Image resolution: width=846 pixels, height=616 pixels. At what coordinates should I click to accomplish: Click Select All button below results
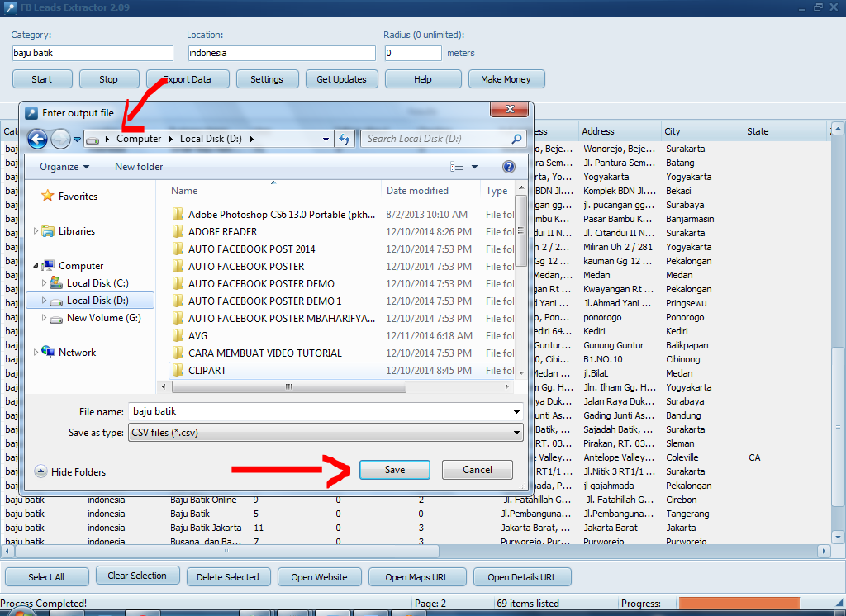tap(46, 577)
